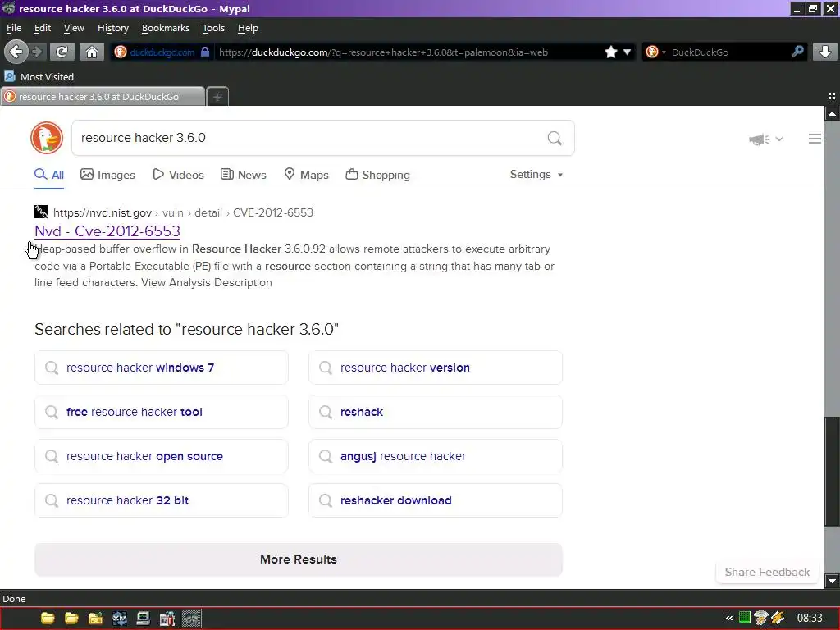Switch to the Maps results tab

click(x=306, y=175)
